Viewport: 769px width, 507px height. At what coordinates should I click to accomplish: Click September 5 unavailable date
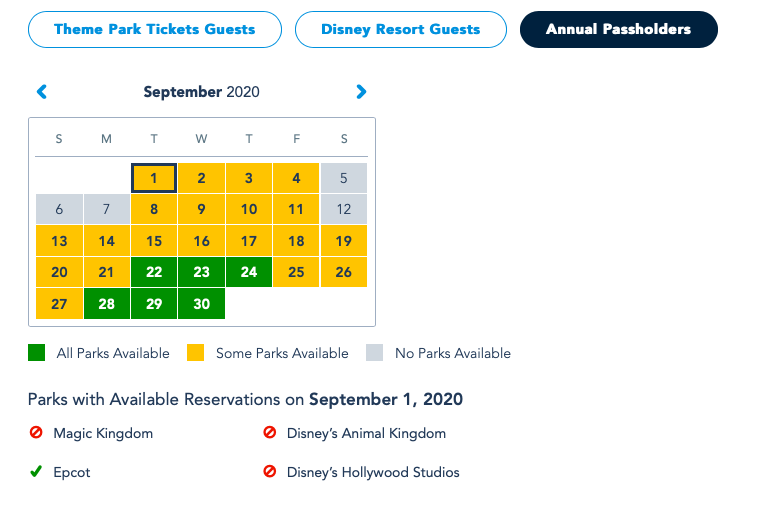click(343, 178)
